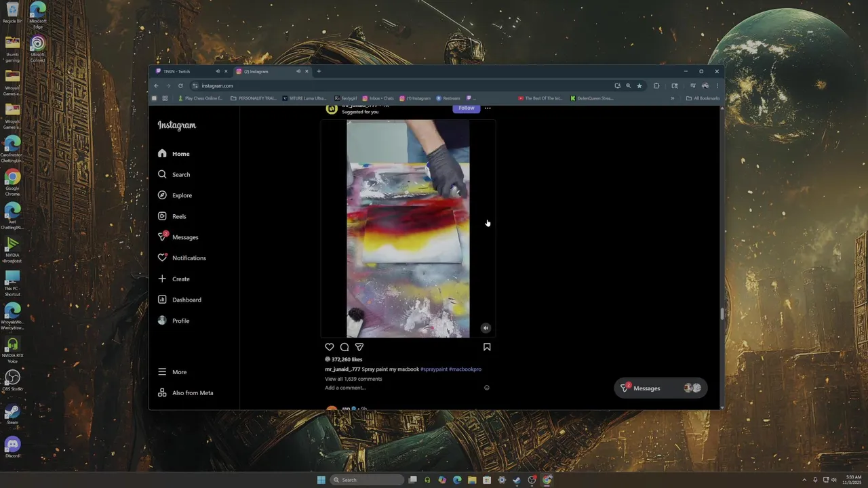Save the post with bookmark icon
This screenshot has height=488, width=868.
487,347
